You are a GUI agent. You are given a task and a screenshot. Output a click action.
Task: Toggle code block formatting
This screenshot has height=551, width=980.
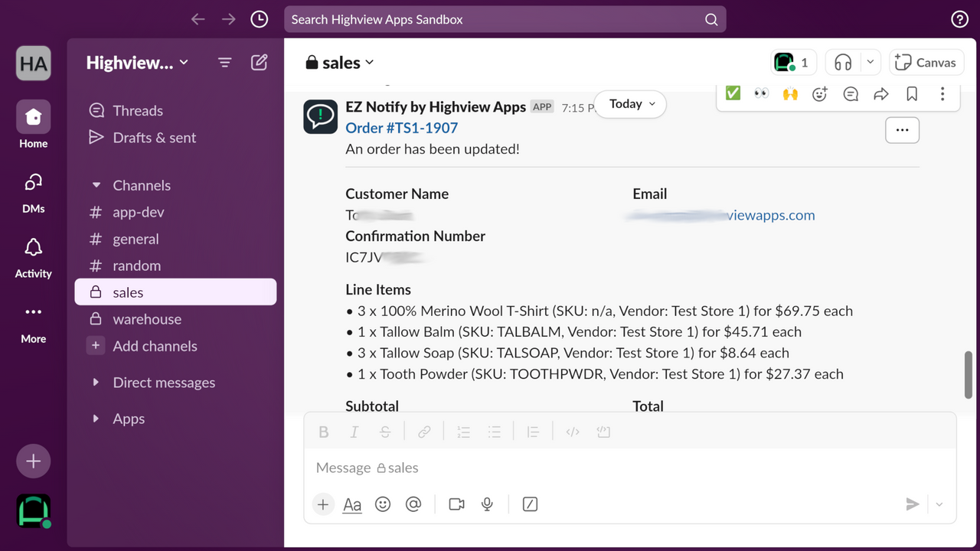[x=603, y=432]
